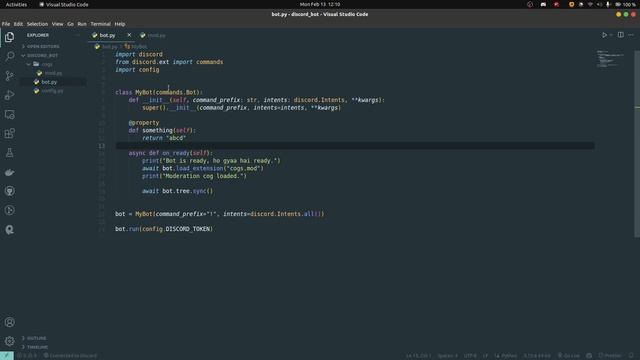The image size is (640, 360).
Task: Click the Discord tray icon
Action: click(543, 4)
